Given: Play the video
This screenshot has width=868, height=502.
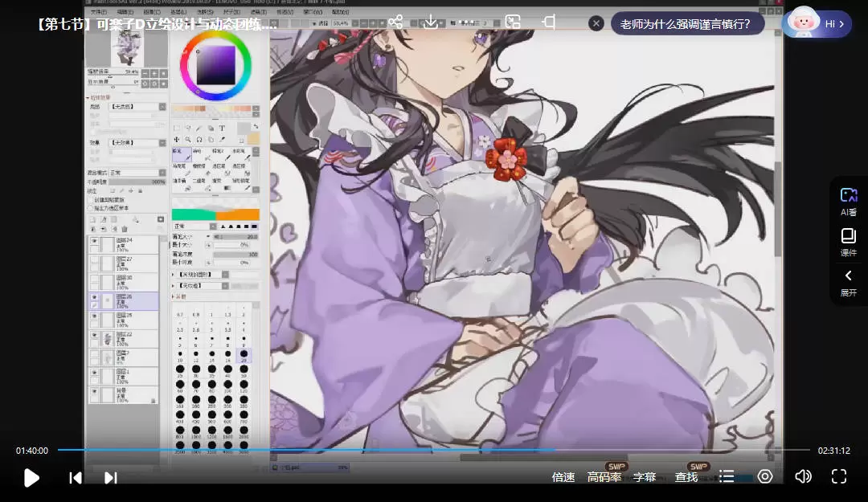Looking at the screenshot, I should (31, 478).
